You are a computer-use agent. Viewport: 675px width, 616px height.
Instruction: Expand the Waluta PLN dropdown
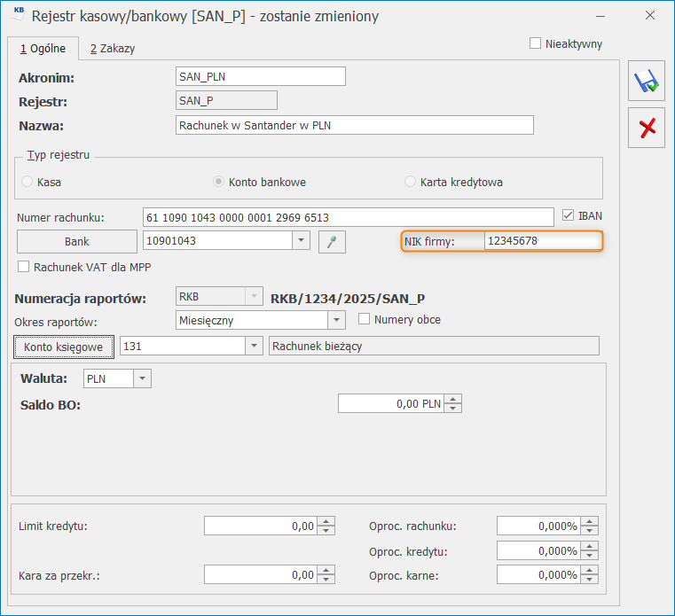tap(142, 378)
